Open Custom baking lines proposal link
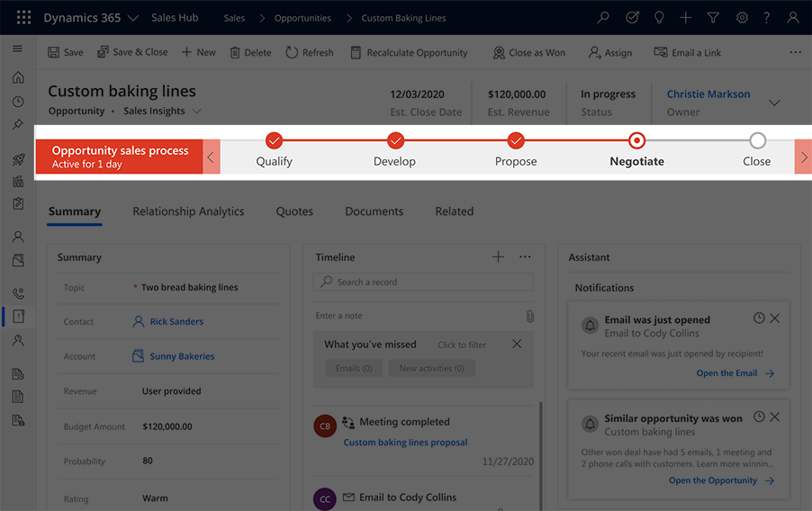 pos(405,442)
